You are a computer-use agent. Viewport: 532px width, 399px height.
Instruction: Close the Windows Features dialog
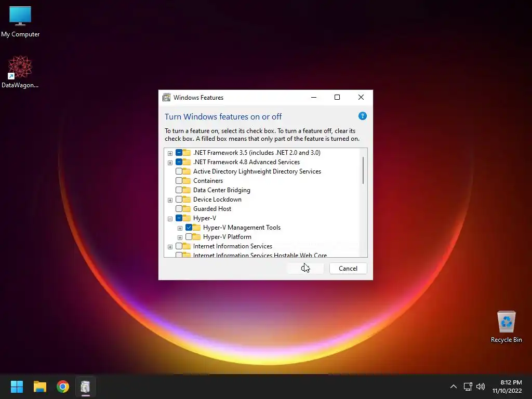361,97
